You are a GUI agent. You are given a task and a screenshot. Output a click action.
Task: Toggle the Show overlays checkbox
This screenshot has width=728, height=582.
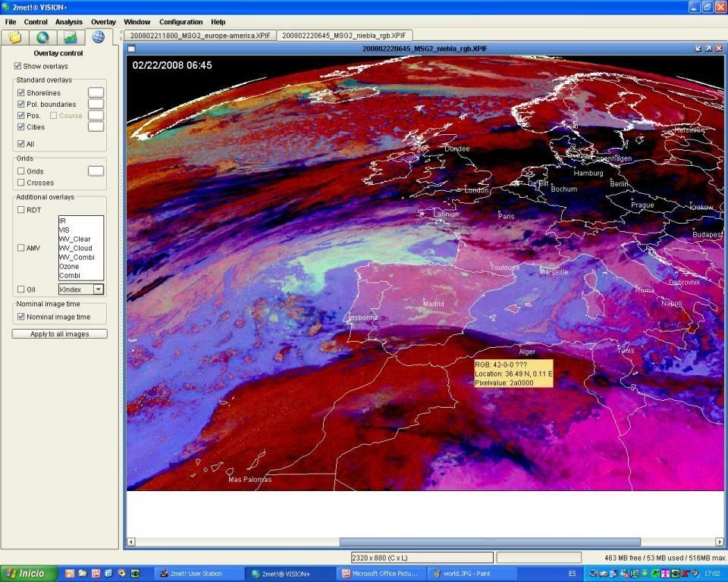(17, 66)
